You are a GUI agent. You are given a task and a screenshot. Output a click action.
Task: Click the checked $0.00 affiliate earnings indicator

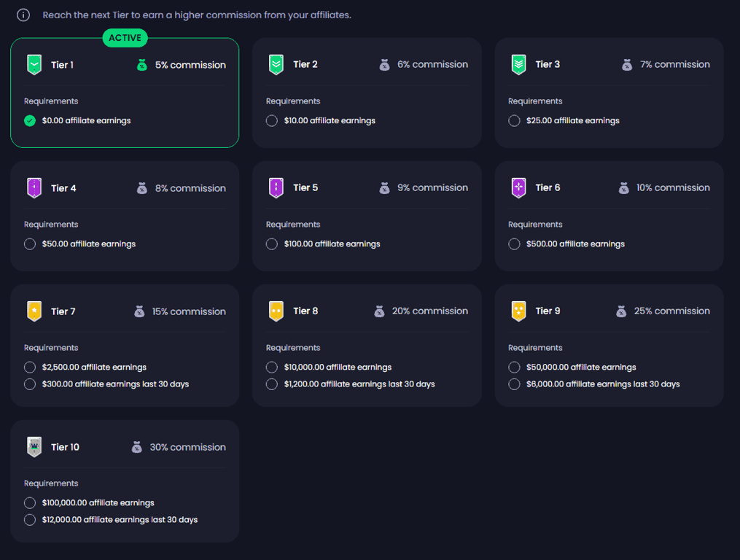point(30,121)
